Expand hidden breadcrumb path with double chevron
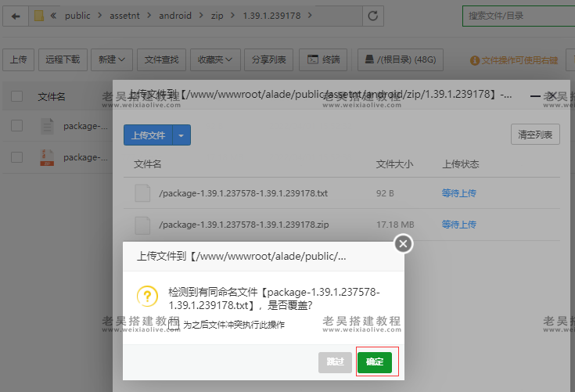This screenshot has width=575, height=392. [x=53, y=16]
